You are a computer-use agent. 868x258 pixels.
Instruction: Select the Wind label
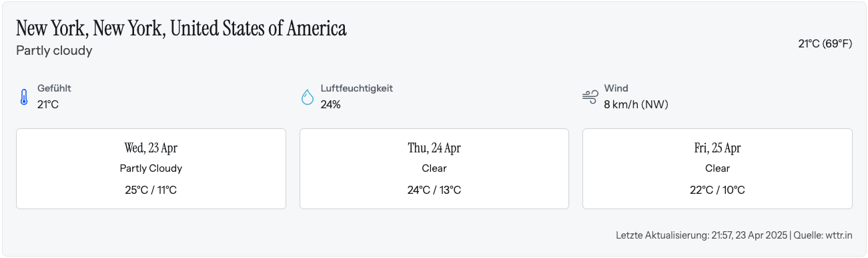click(x=616, y=88)
